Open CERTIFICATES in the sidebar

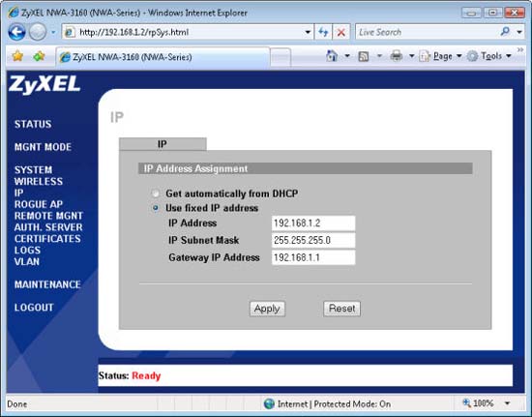click(47, 239)
